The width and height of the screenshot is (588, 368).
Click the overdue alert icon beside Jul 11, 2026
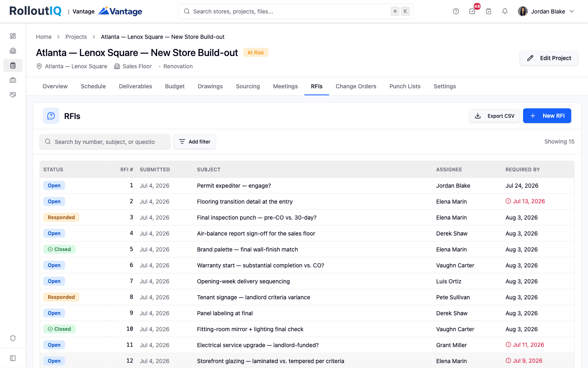coord(508,345)
